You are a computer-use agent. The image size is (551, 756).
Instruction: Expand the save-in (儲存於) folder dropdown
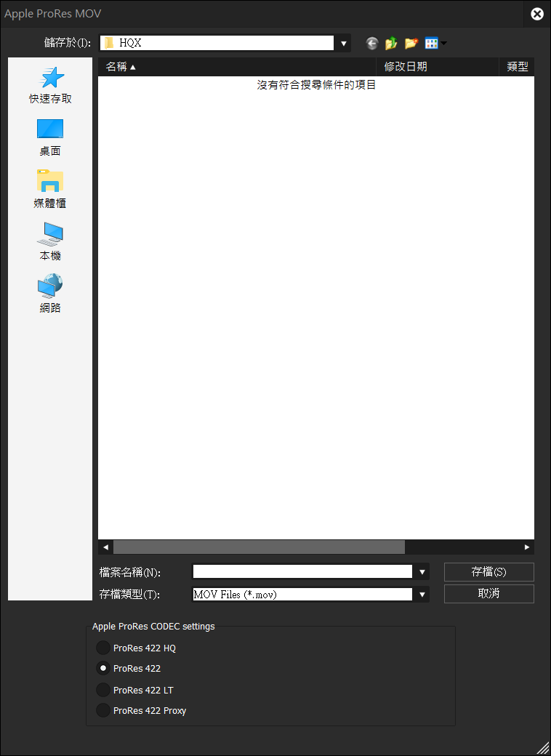343,44
